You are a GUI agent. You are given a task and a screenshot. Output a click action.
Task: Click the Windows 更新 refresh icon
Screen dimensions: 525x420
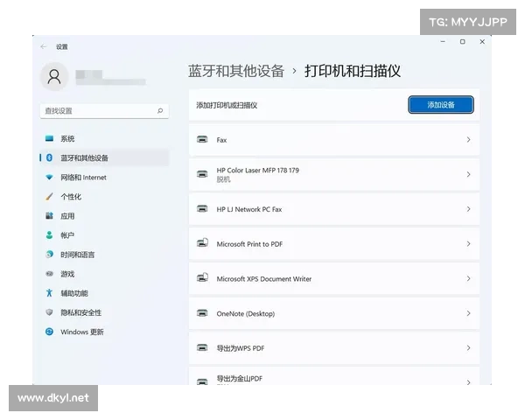tap(49, 332)
